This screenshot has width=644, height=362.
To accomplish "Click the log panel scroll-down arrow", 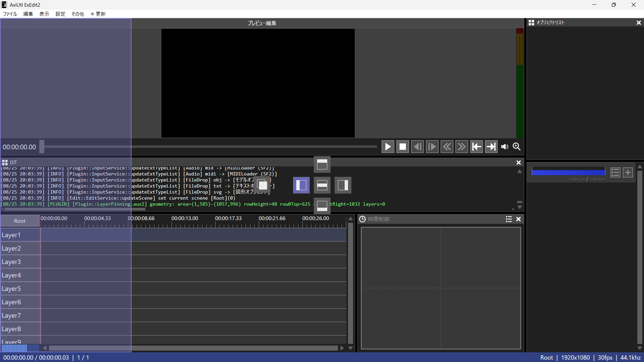I will [519, 207].
